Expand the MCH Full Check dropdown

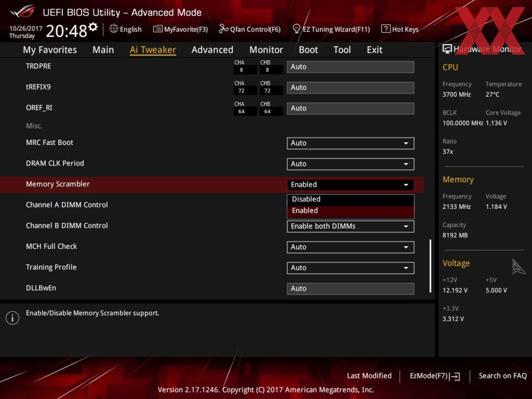[x=350, y=247]
